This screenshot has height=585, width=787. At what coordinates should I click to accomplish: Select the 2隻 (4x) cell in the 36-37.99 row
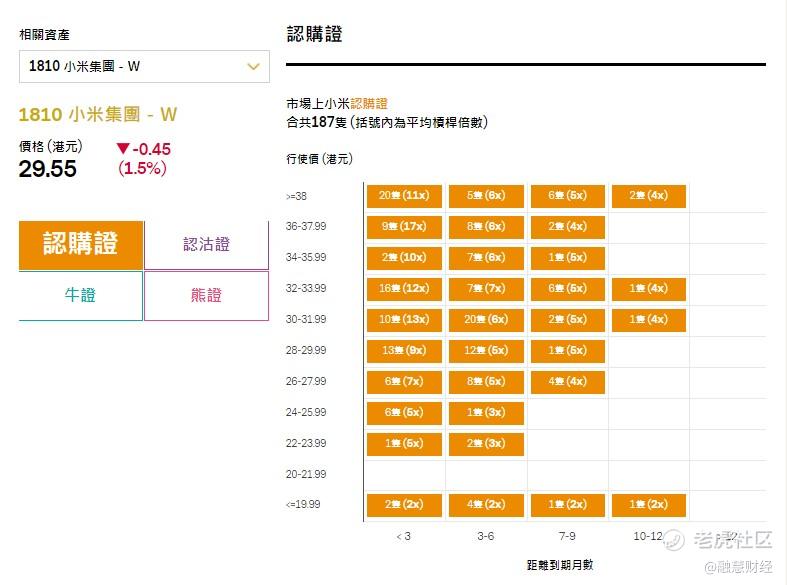click(x=568, y=227)
